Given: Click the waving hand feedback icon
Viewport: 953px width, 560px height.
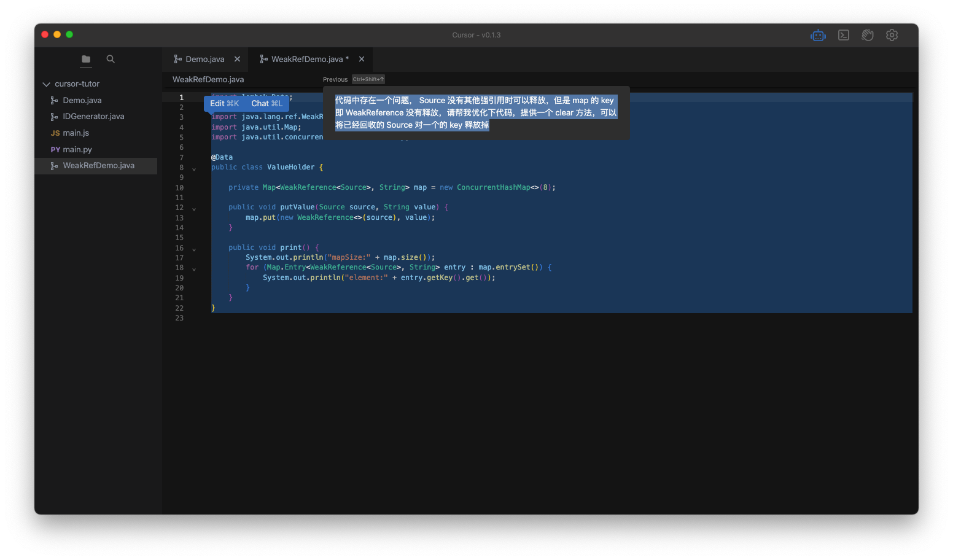Looking at the screenshot, I should tap(868, 36).
